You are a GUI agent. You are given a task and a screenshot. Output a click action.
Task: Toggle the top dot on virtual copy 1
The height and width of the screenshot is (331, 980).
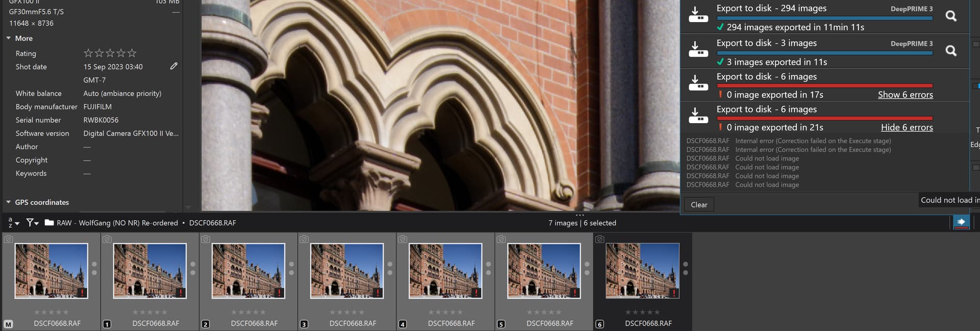click(x=192, y=265)
